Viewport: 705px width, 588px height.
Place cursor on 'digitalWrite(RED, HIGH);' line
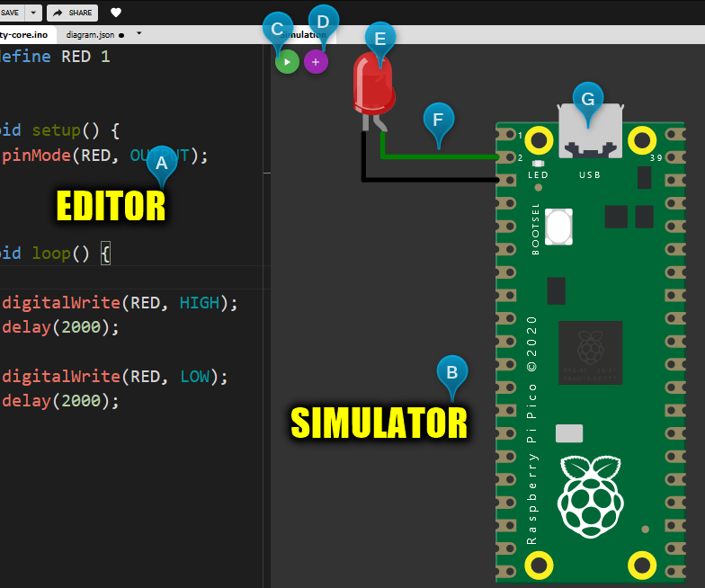pyautogui.click(x=119, y=303)
